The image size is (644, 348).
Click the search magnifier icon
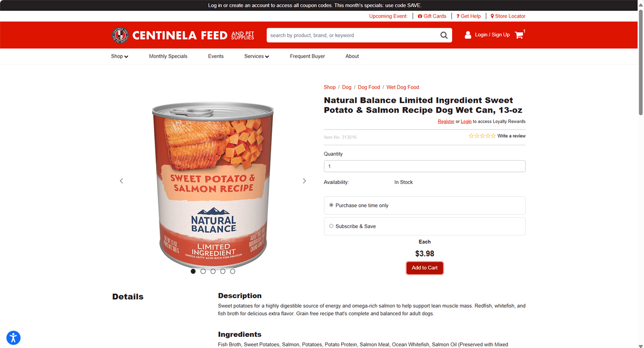[x=444, y=35]
